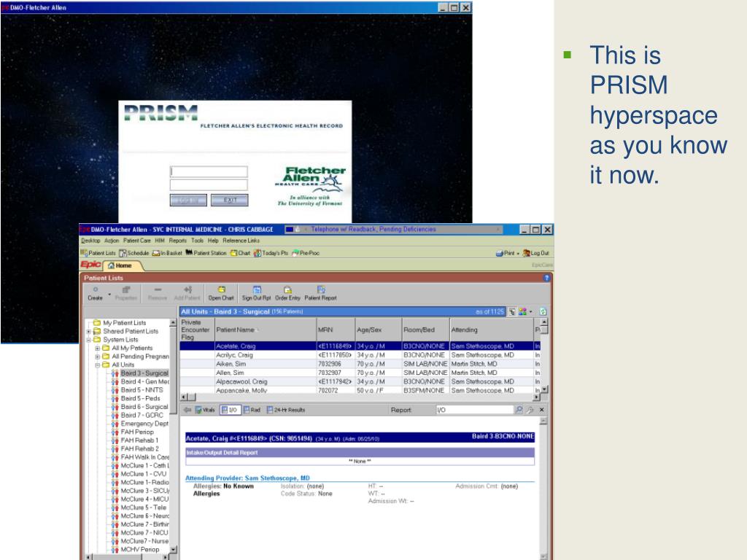Sort by the MRN column header
Image resolution: width=747 pixels, height=560 pixels.
(336, 330)
